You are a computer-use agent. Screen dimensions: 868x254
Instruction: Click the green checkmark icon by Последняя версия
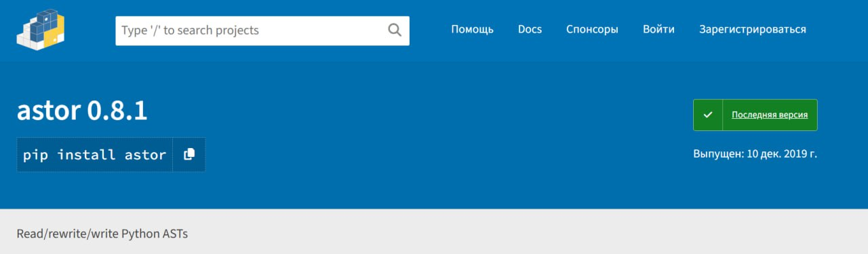pyautogui.click(x=708, y=115)
